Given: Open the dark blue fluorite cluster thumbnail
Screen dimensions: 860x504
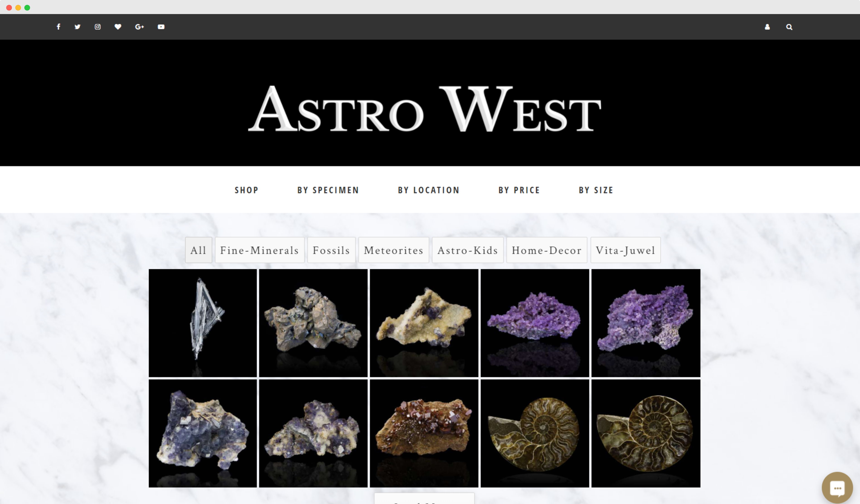Looking at the screenshot, I should point(203,433).
